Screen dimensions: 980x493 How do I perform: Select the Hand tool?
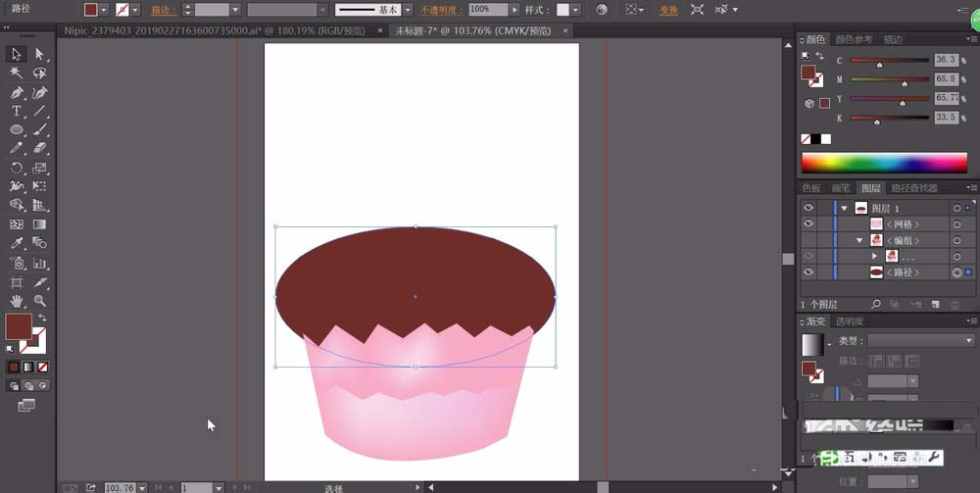[x=17, y=300]
